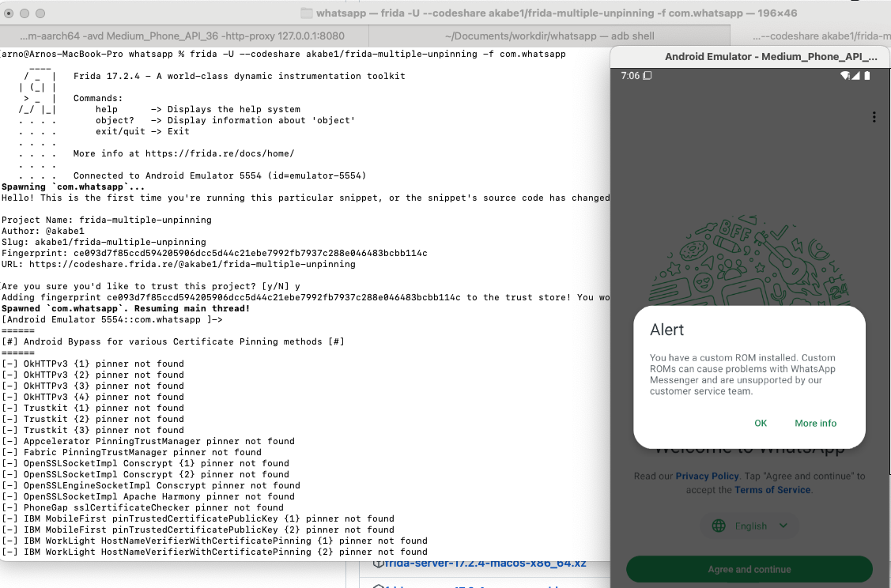Click the '[Android Emulator 5554::com.whatsapp ]->' prompt
Image resolution: width=891 pixels, height=588 pixels.
tap(112, 320)
